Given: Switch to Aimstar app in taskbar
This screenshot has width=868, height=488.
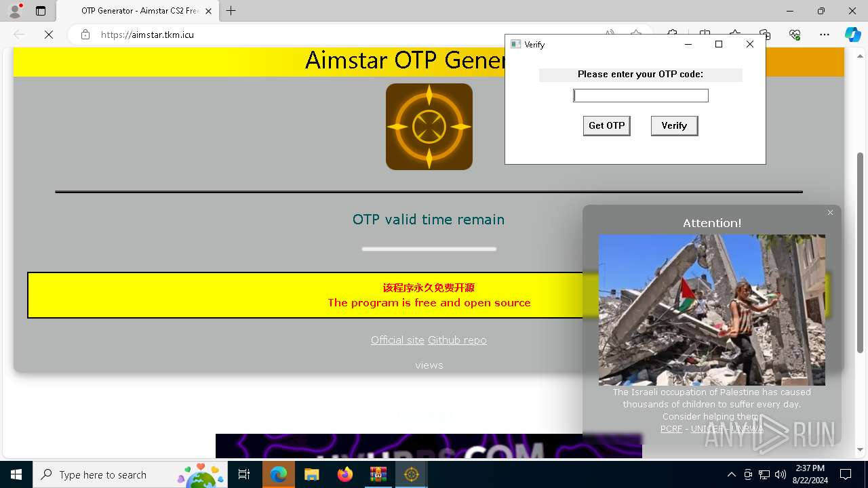Looking at the screenshot, I should (x=411, y=474).
